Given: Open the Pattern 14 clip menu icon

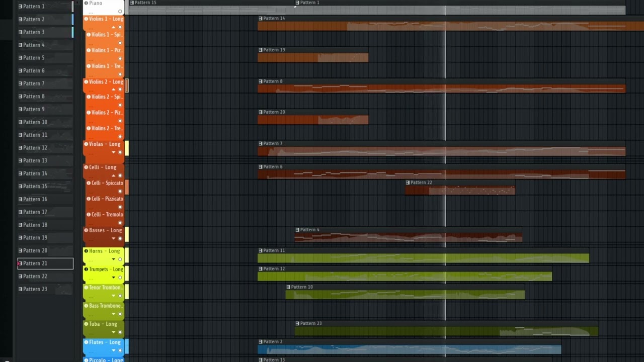Looking at the screenshot, I should (260, 18).
